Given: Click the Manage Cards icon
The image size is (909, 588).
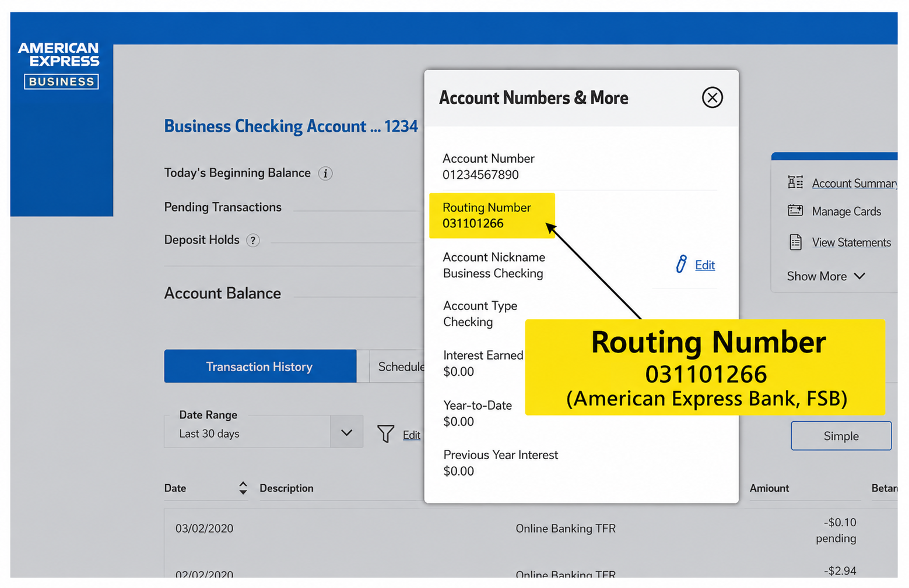Looking at the screenshot, I should tap(795, 210).
